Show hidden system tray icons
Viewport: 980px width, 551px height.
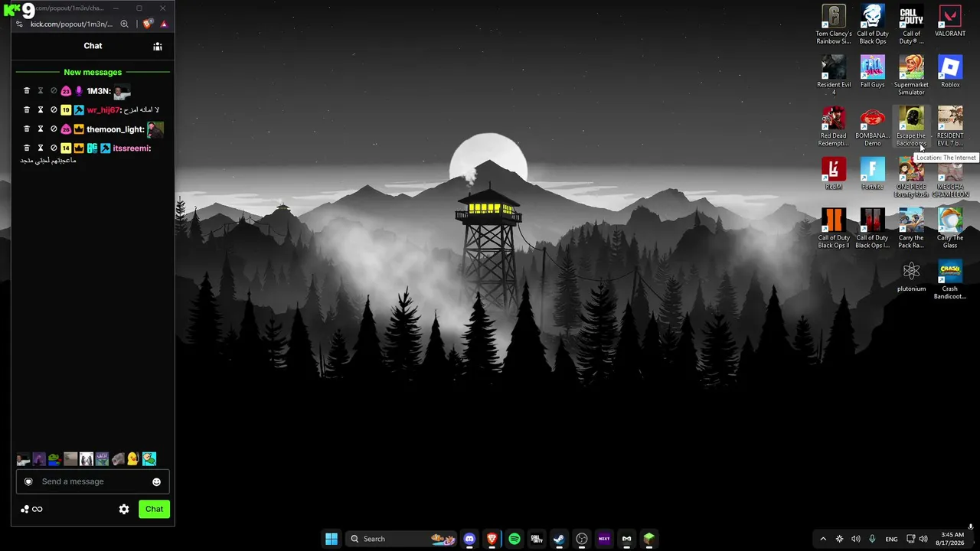823,539
